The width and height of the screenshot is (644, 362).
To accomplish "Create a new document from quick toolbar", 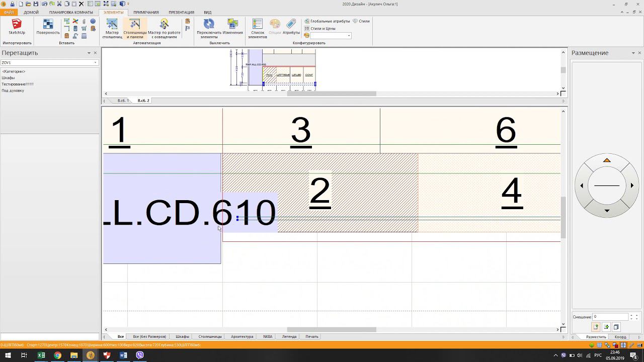I will [21, 4].
